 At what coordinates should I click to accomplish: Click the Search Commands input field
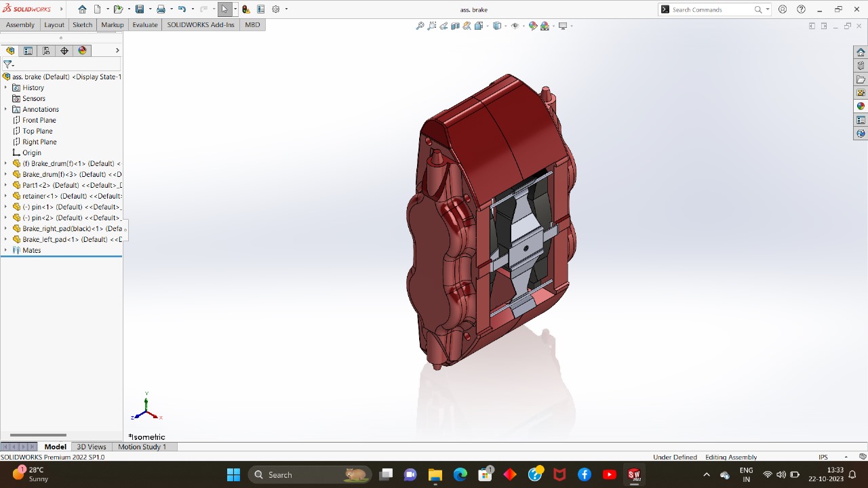[x=711, y=9]
